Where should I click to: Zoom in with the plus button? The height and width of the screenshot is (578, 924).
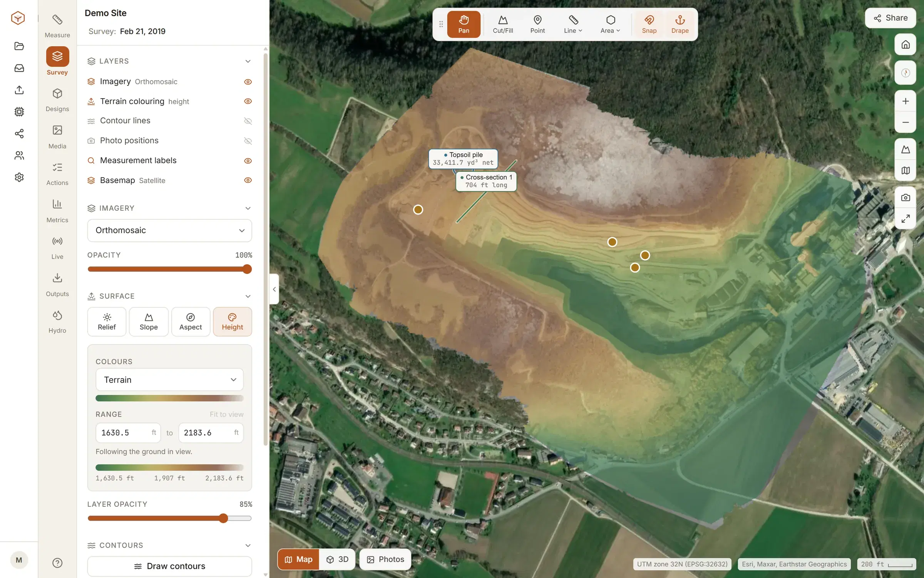pyautogui.click(x=905, y=101)
